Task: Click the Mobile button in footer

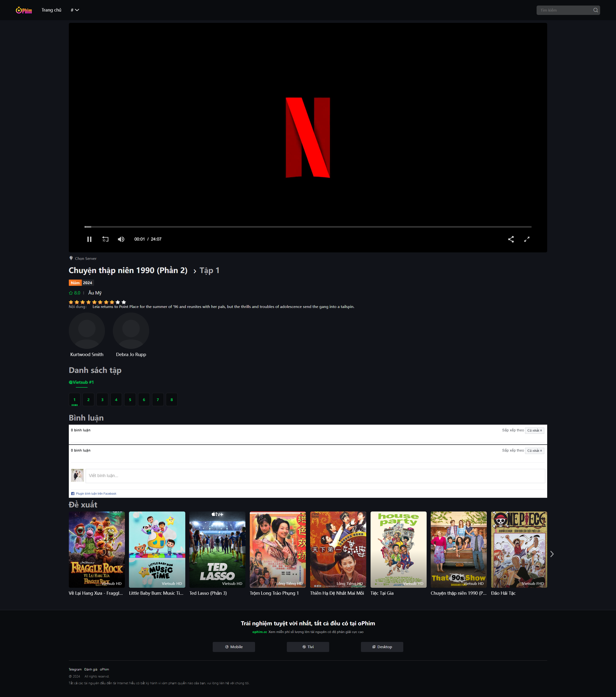Action: click(234, 647)
